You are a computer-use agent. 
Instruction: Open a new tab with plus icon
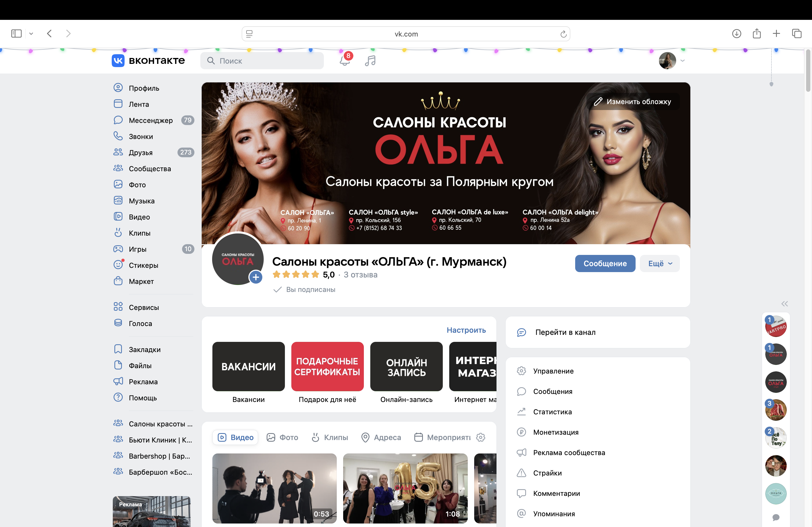coord(776,33)
